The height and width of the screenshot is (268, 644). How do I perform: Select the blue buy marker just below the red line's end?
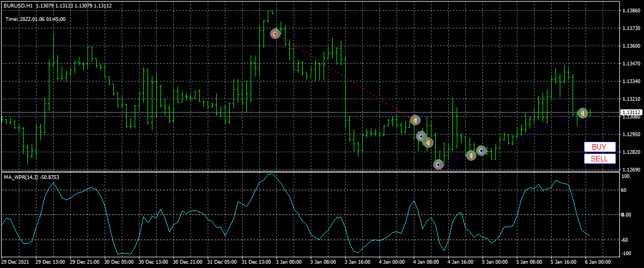[x=421, y=137]
